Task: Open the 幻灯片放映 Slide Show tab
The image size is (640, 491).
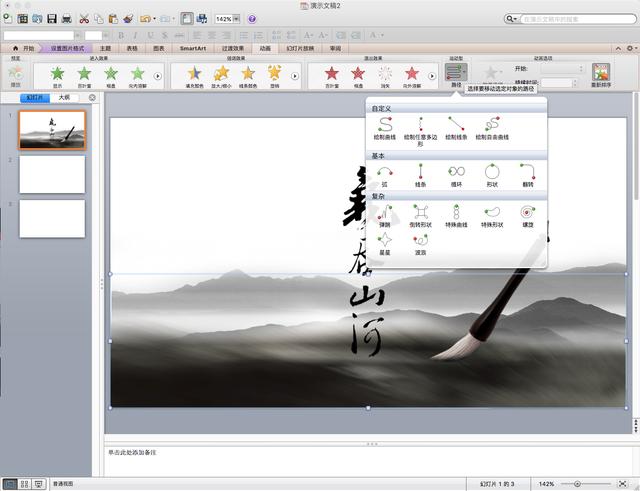Action: click(300, 48)
